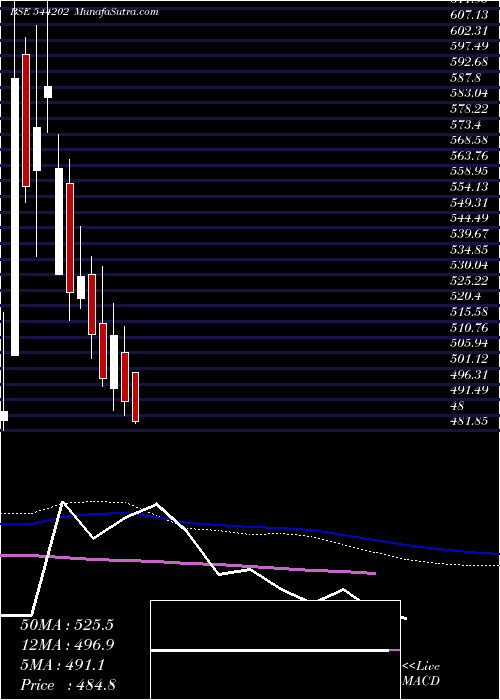Click the 568.58 price axis label
The image size is (500, 700).
[469, 140]
